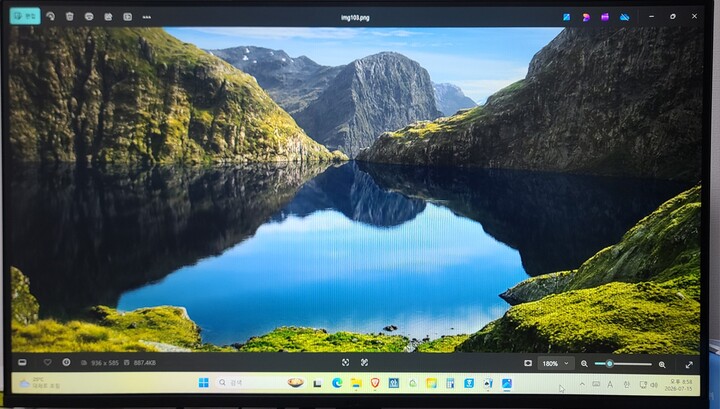
Task: Click the zoom out magnifier icon
Action: coord(584,364)
